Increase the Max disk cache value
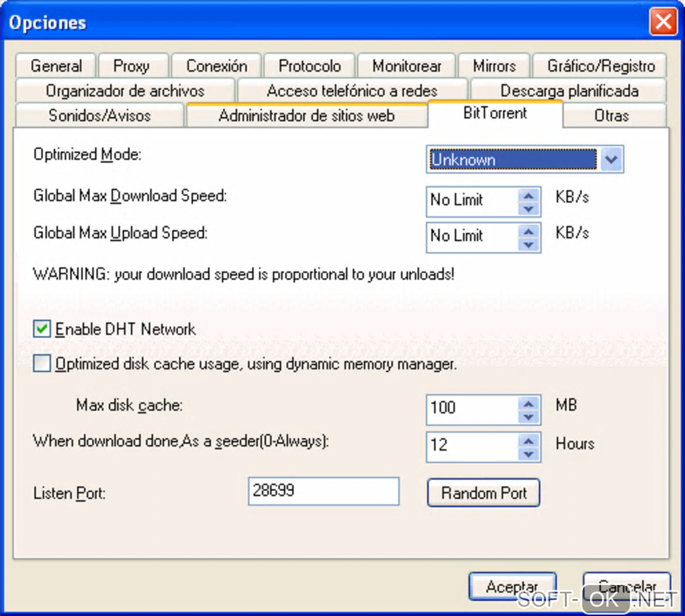 (x=528, y=403)
